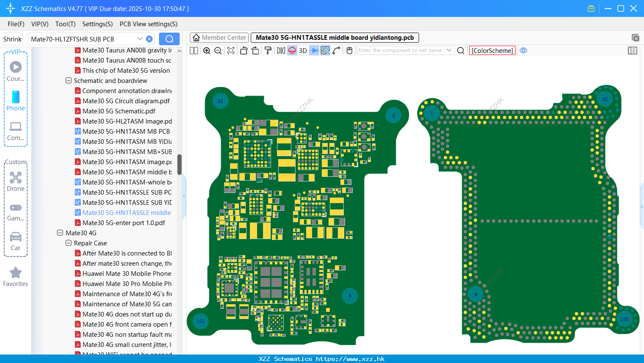Collapse the Repair Case folder

click(69, 243)
